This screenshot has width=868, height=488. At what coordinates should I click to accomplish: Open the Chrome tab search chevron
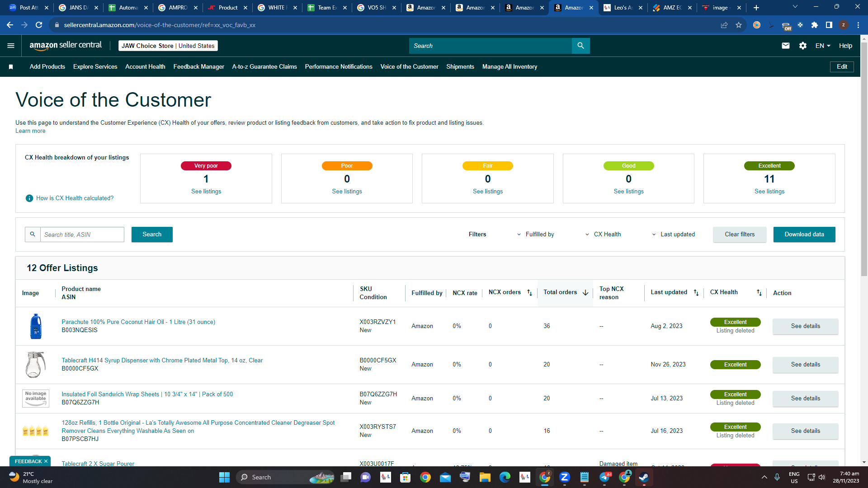click(795, 7)
